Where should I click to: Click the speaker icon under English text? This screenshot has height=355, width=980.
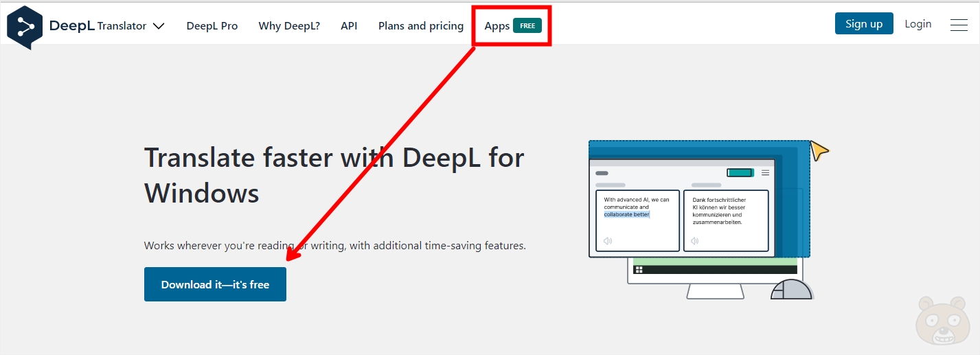[608, 241]
